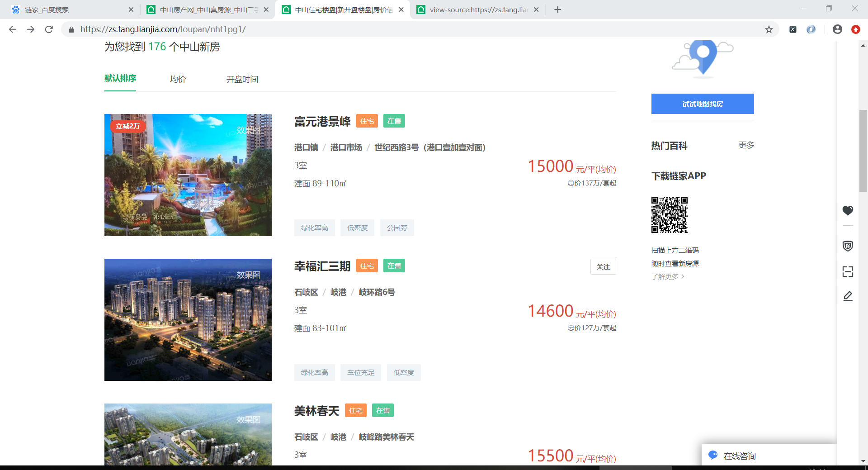Click the blue round extension icon
Screen dimensions: 868x470
click(811, 29)
